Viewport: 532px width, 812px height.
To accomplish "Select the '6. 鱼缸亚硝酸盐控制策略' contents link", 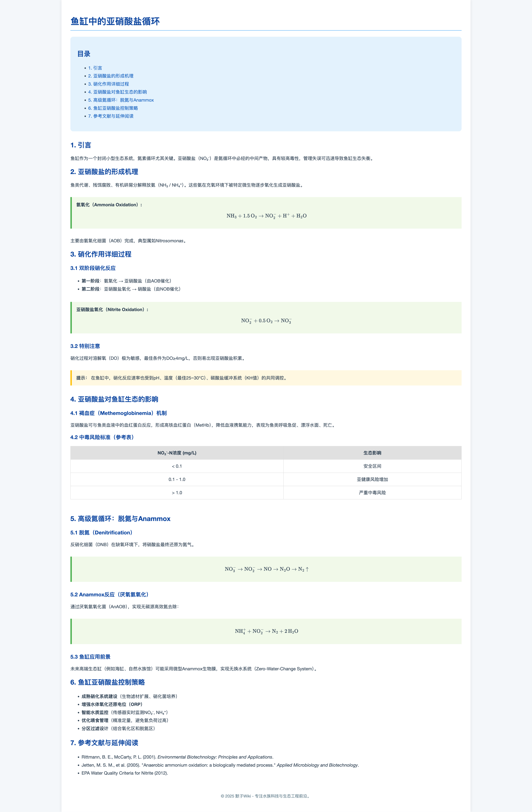I will click(x=113, y=108).
